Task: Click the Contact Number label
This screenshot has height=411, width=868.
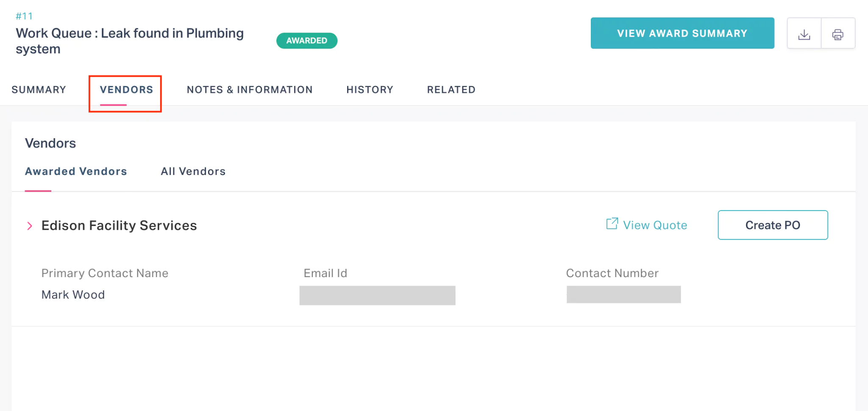Action: tap(612, 273)
